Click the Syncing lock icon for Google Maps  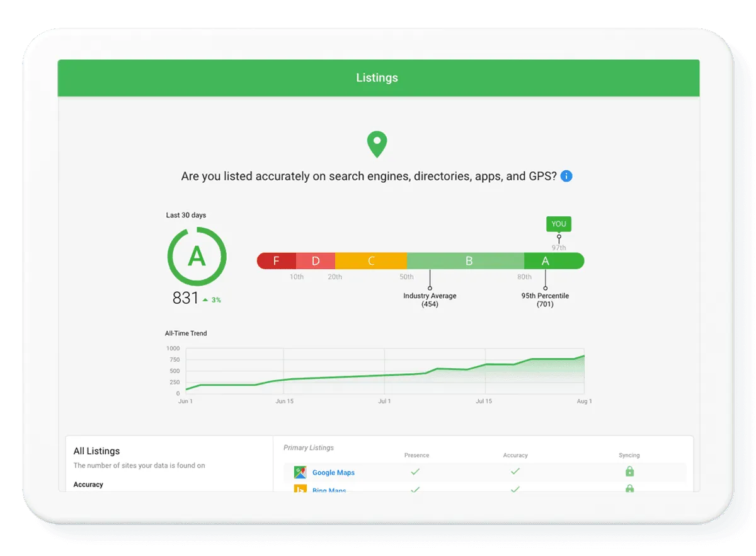pos(629,472)
